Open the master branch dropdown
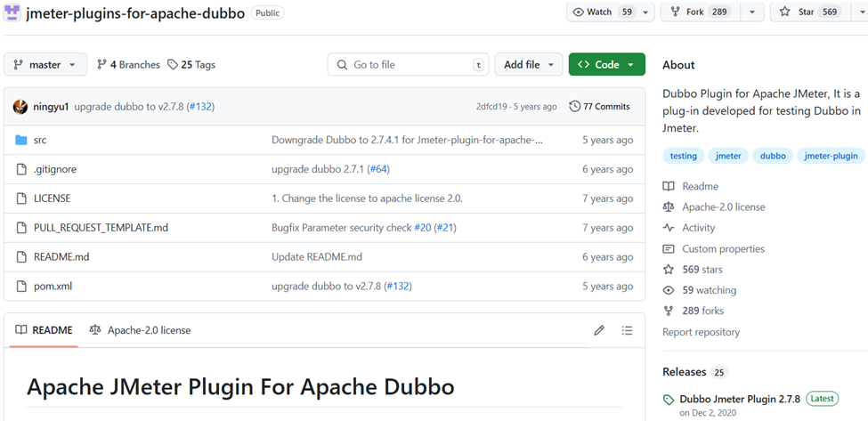The width and height of the screenshot is (868, 421). tap(45, 65)
